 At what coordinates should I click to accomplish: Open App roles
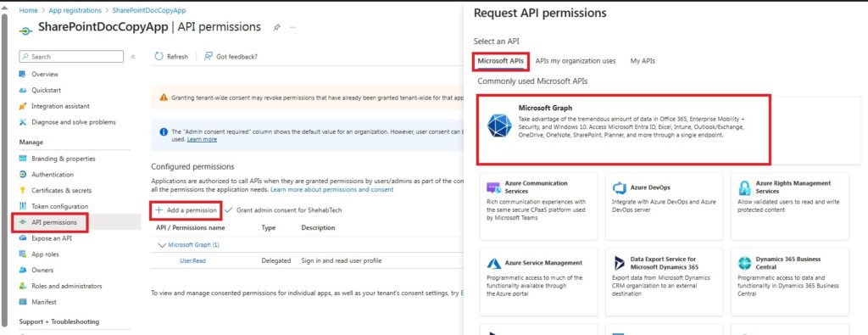(45, 254)
